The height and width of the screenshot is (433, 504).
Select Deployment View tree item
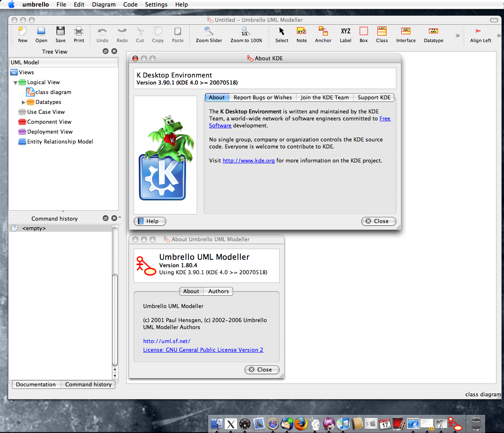(45, 132)
